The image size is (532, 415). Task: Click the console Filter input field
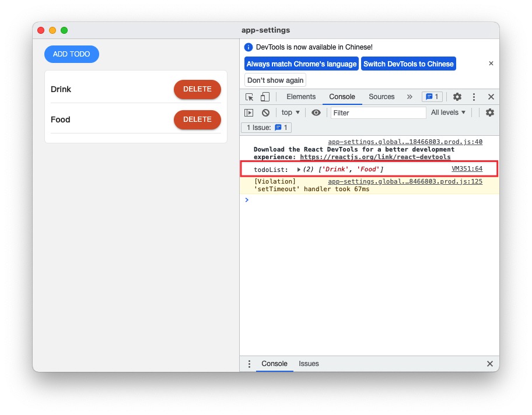[378, 113]
